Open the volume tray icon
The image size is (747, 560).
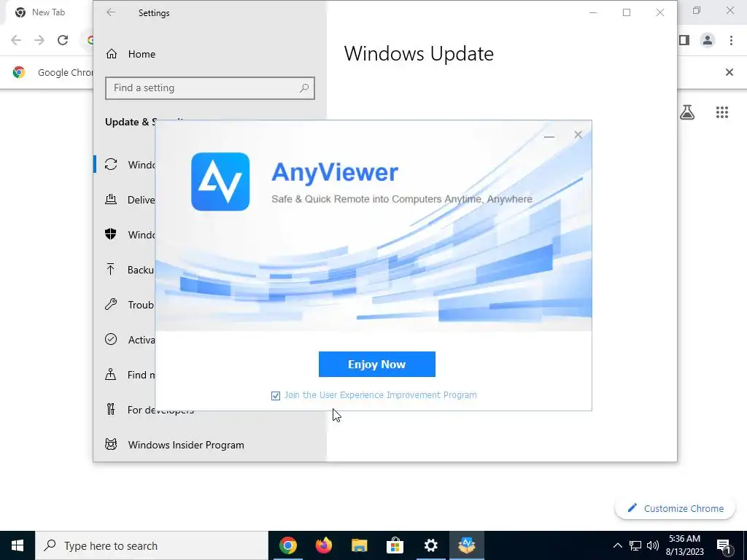tap(653, 545)
